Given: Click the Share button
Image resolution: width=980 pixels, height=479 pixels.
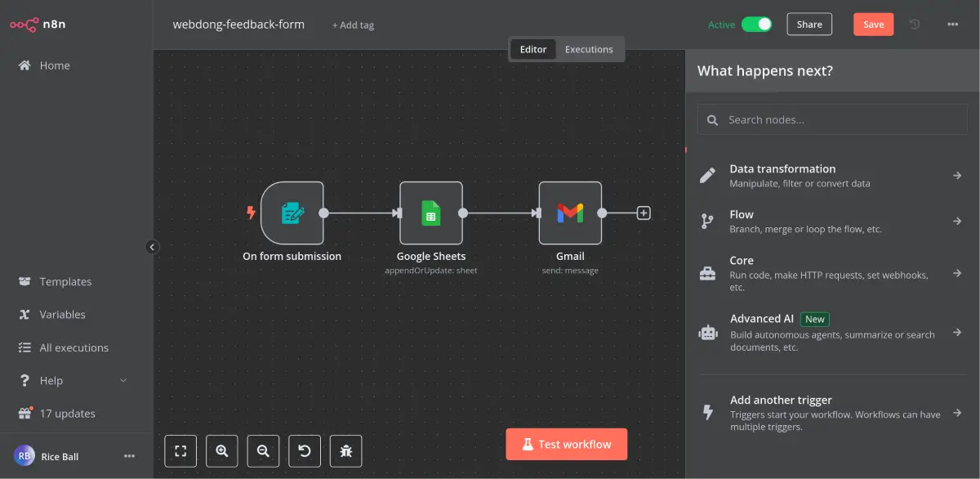Looking at the screenshot, I should (809, 25).
